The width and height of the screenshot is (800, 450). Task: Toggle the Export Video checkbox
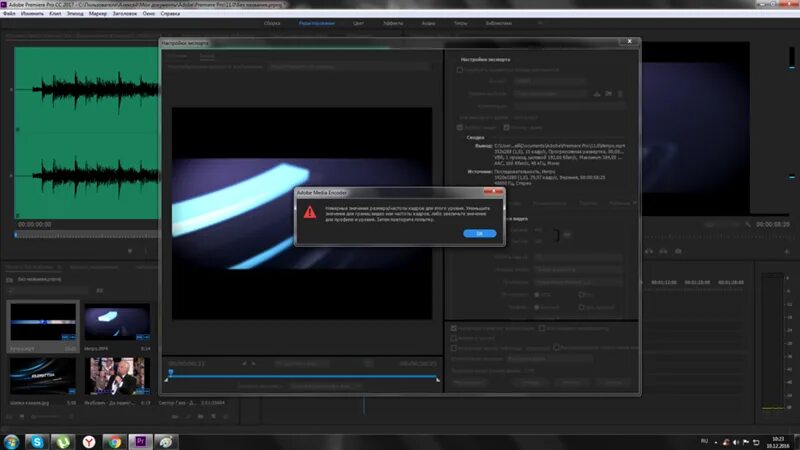pos(460,127)
